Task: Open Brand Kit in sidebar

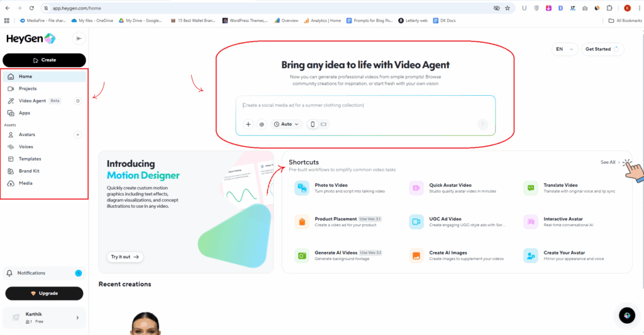Action: click(45, 171)
